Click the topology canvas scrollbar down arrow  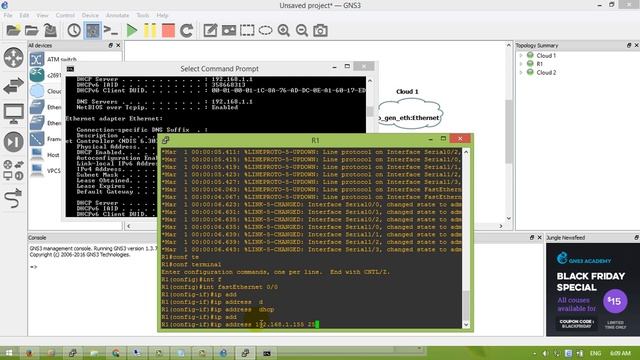pos(509,218)
